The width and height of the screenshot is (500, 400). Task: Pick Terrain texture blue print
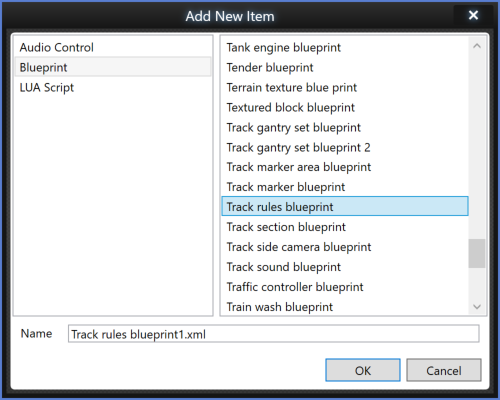345,87
